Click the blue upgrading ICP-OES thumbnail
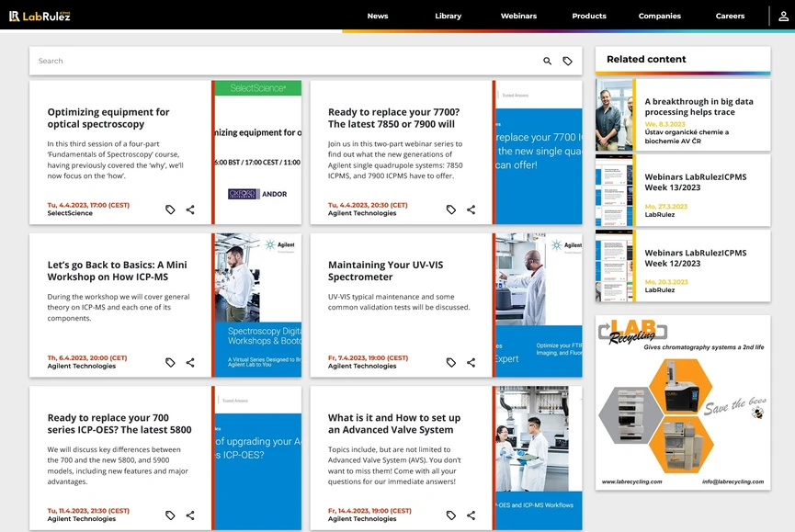795x532 pixels. [258, 458]
